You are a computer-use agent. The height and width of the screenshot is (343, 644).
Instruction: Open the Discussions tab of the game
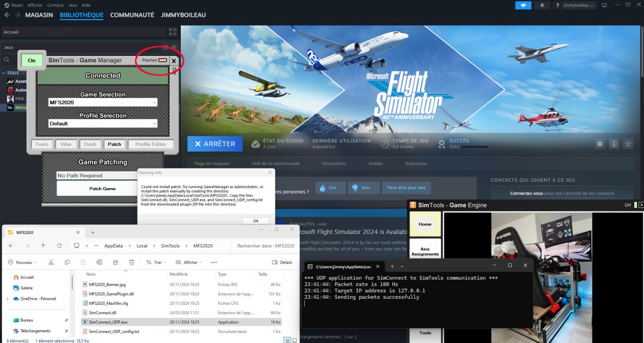[x=334, y=163]
